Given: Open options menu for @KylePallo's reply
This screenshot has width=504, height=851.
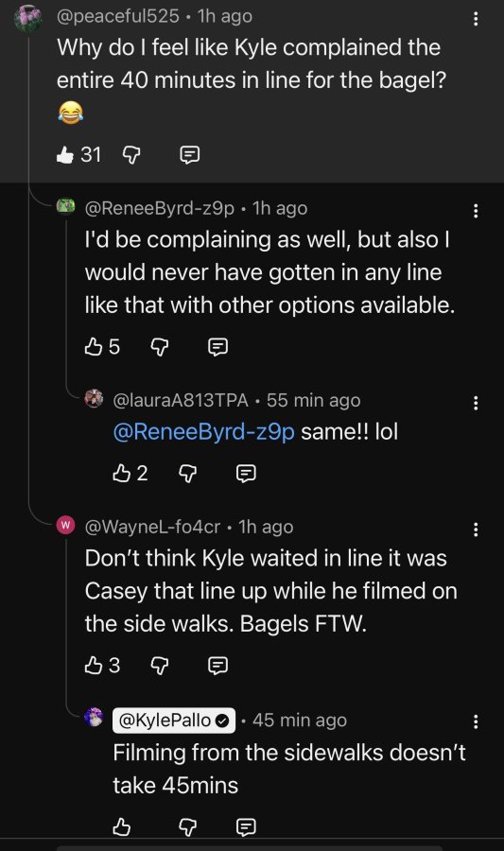Looking at the screenshot, I should [476, 721].
